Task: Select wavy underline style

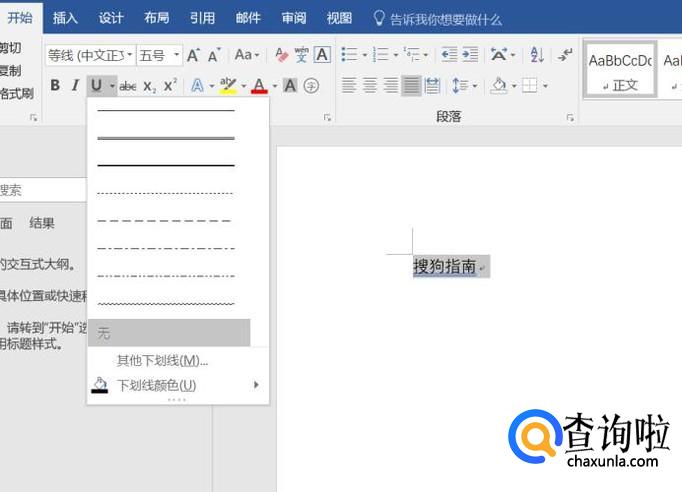Action: [x=166, y=303]
